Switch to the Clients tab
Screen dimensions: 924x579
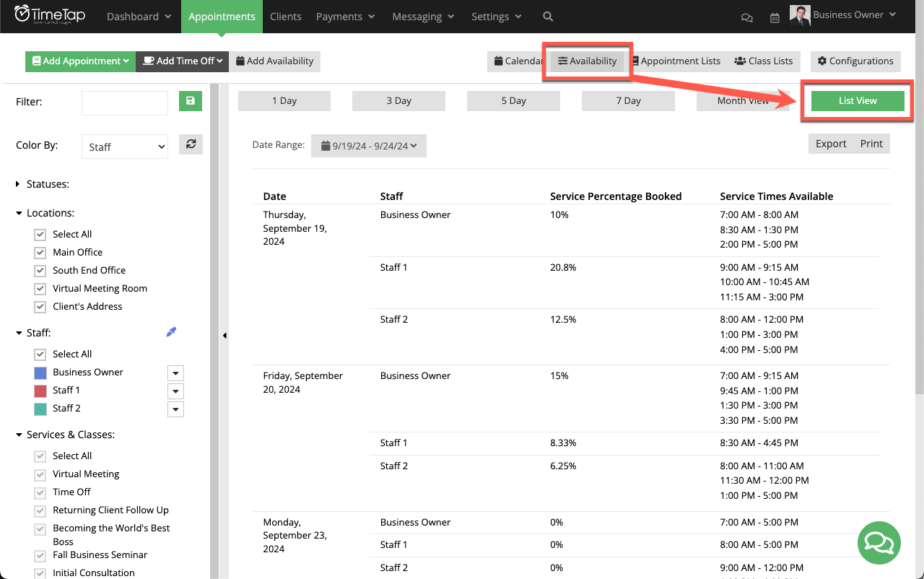point(285,16)
